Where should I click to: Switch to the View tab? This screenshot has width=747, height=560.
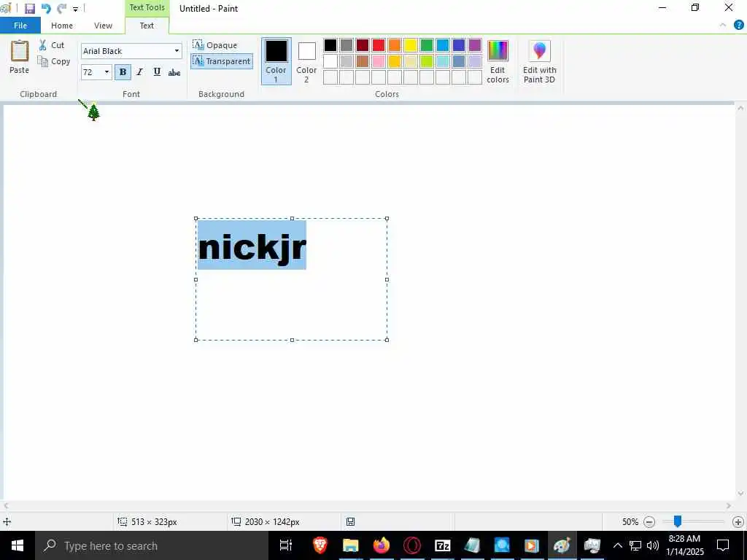[103, 26]
